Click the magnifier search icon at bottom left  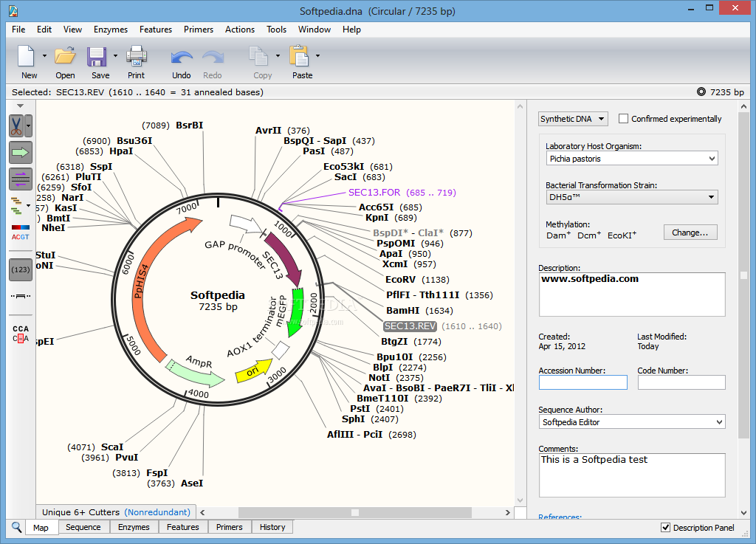pos(16,527)
